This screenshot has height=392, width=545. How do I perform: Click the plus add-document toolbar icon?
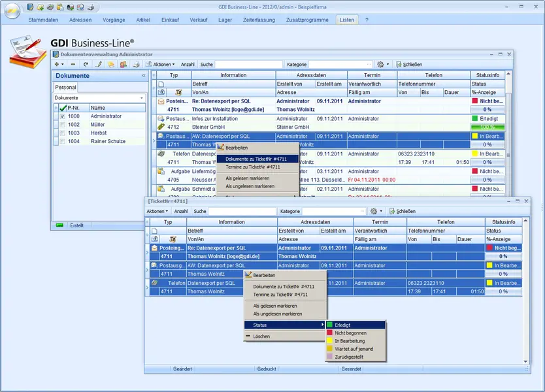(x=58, y=65)
